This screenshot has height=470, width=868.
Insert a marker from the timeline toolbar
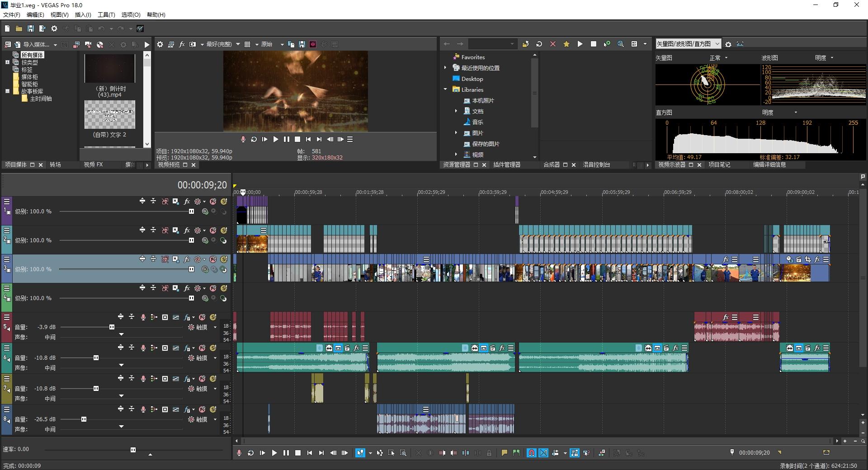click(505, 453)
